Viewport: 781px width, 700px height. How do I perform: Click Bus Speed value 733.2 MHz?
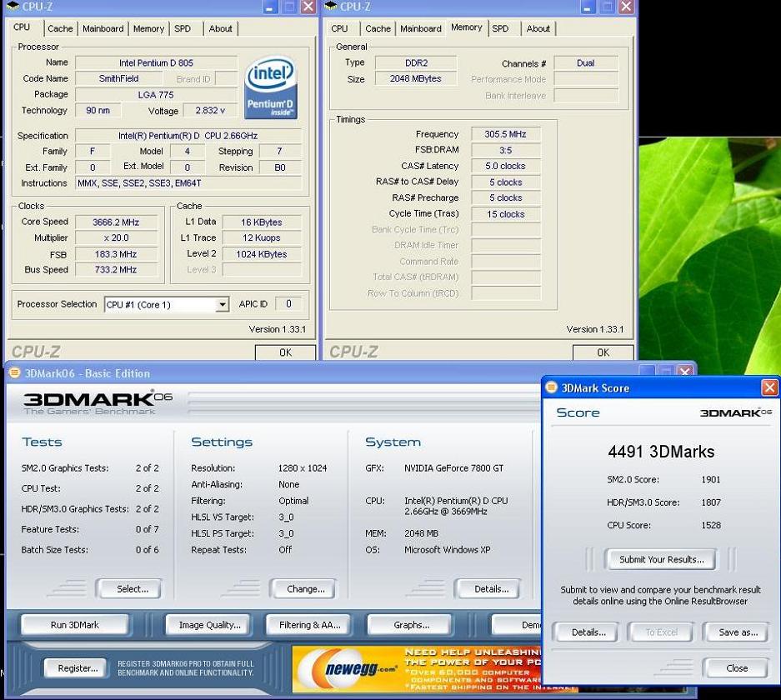[x=116, y=269]
